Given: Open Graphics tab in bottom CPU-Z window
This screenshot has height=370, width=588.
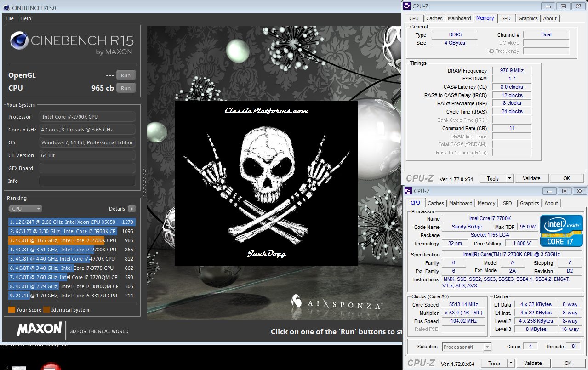Looking at the screenshot, I should pos(530,203).
